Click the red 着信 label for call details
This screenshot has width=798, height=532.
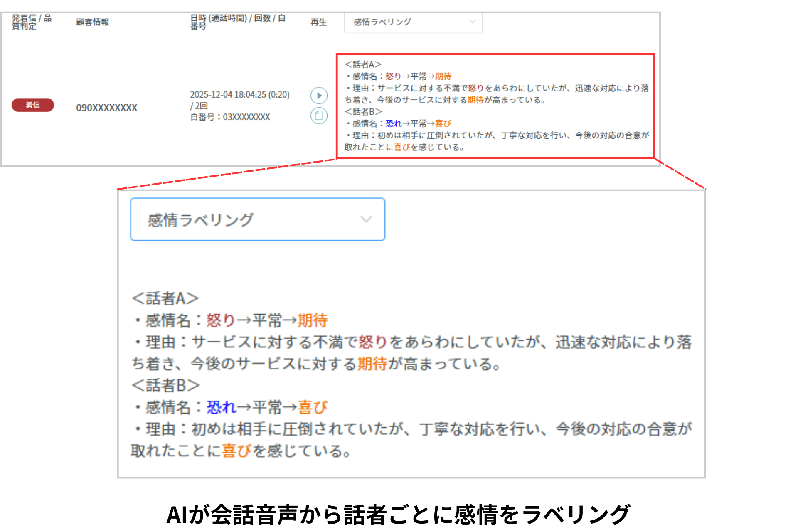(x=33, y=106)
